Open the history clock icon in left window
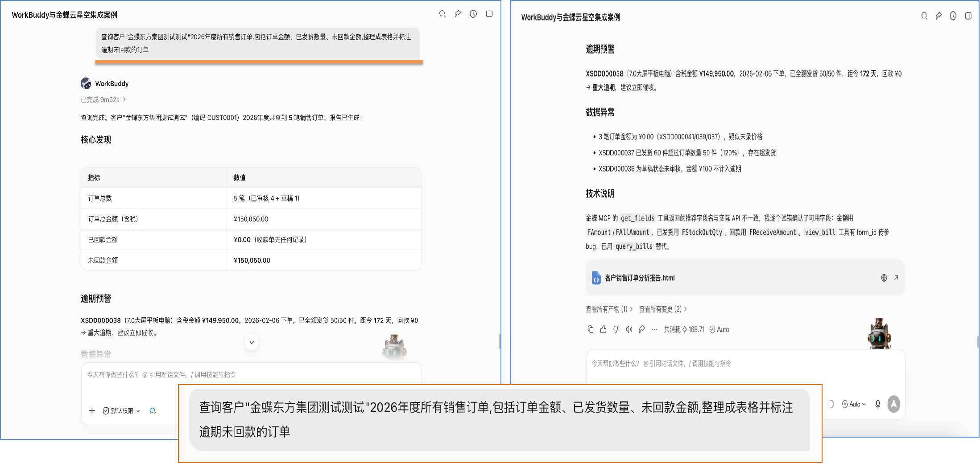Image resolution: width=980 pixels, height=463 pixels. tap(473, 14)
